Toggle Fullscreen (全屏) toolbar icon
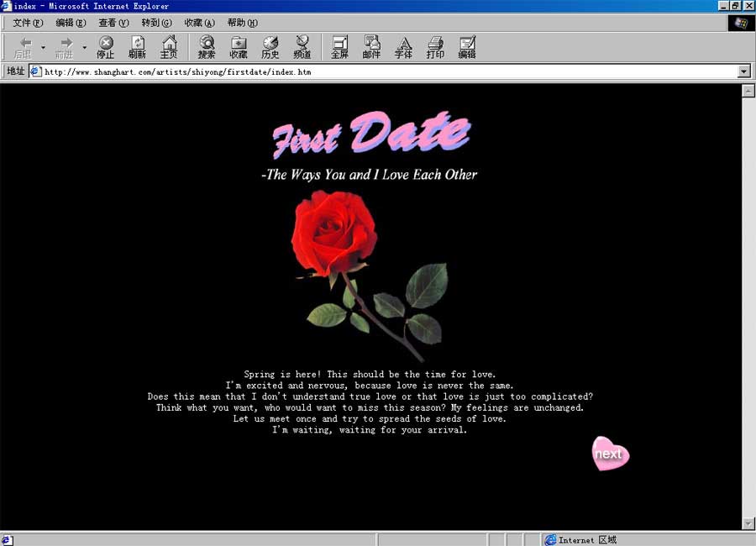Screen dimensions: 756x546 [340, 47]
